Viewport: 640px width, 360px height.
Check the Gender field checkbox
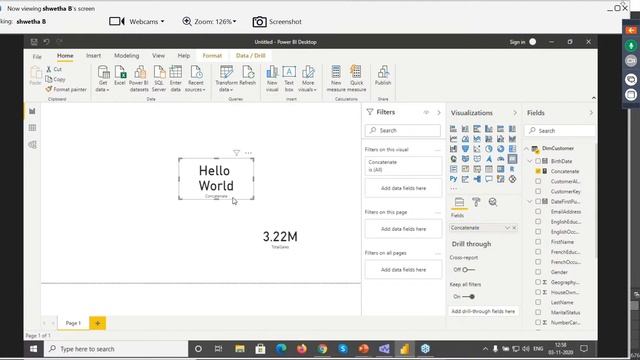pos(538,272)
